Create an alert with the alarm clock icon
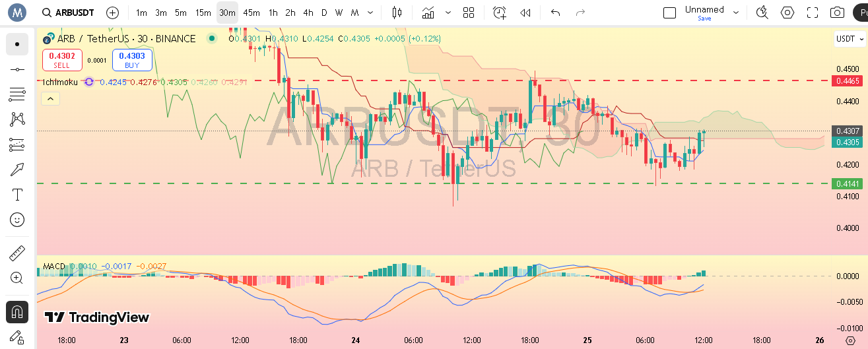The width and height of the screenshot is (868, 349). point(500,13)
